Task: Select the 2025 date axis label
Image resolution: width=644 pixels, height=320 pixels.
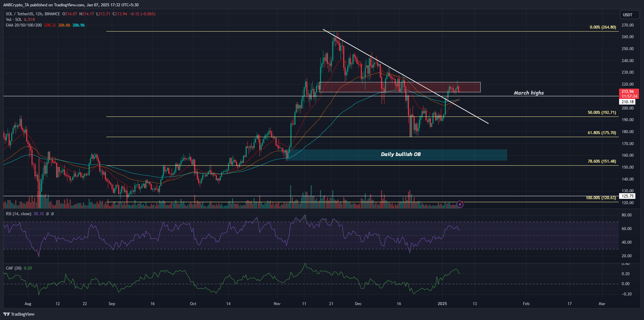Action: 442,304
